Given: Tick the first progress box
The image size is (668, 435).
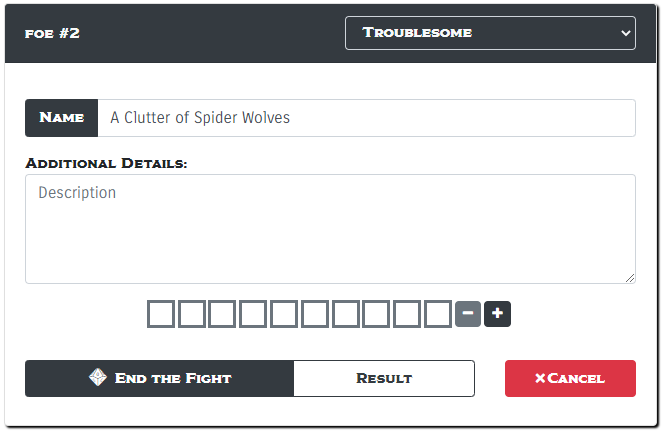Looking at the screenshot, I should click(161, 314).
